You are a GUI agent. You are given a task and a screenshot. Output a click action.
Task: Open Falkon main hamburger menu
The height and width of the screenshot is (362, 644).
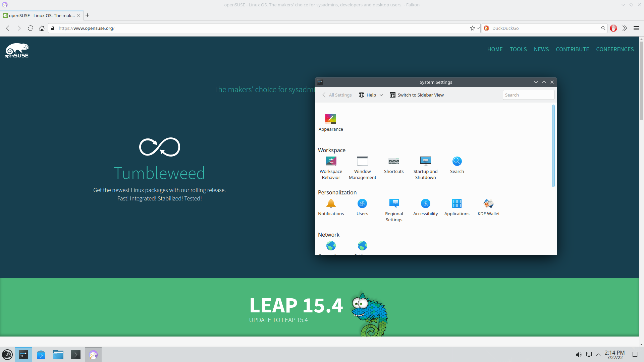[x=636, y=28]
